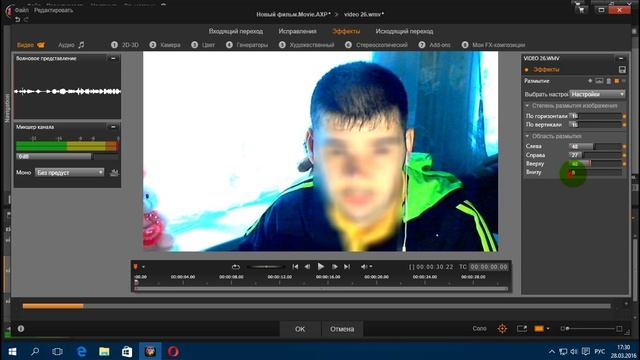Click the orange target icon near Соло
640x360 pixels.
tap(502, 329)
